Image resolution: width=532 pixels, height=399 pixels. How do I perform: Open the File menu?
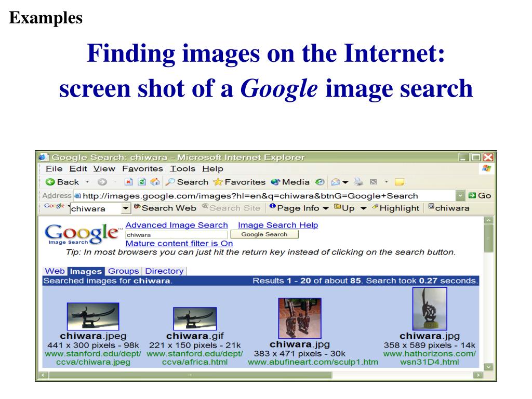[54, 169]
